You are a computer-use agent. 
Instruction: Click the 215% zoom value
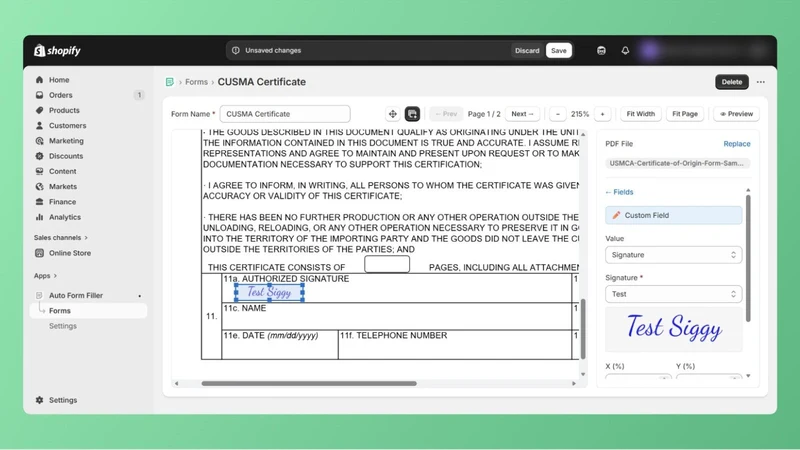pos(580,114)
